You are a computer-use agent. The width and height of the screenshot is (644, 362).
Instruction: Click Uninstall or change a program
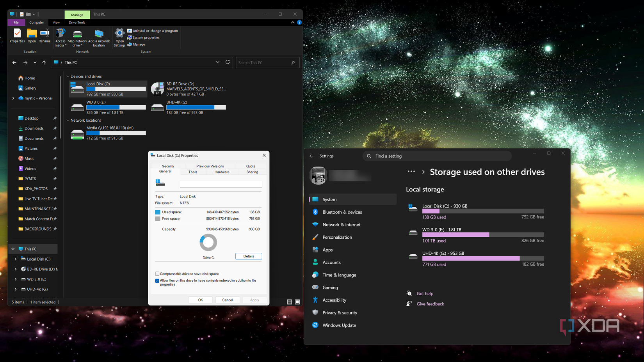(153, 31)
